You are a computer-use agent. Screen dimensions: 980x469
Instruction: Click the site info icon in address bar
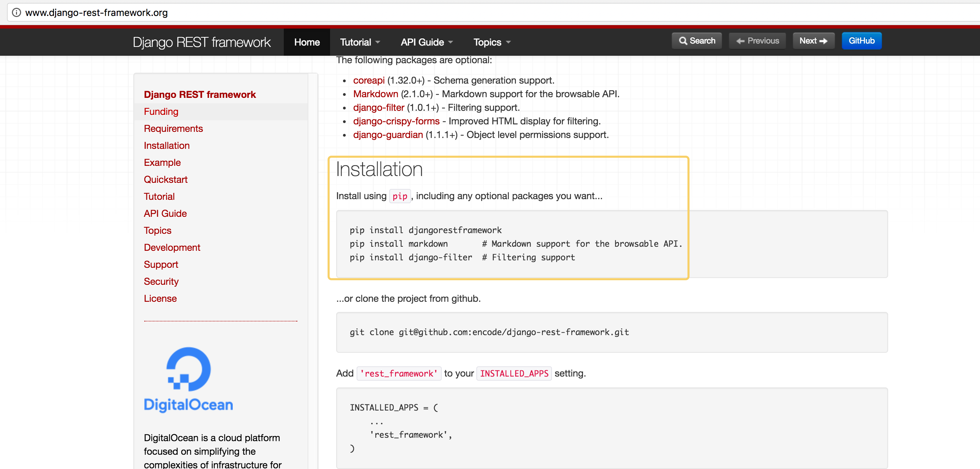tap(16, 13)
